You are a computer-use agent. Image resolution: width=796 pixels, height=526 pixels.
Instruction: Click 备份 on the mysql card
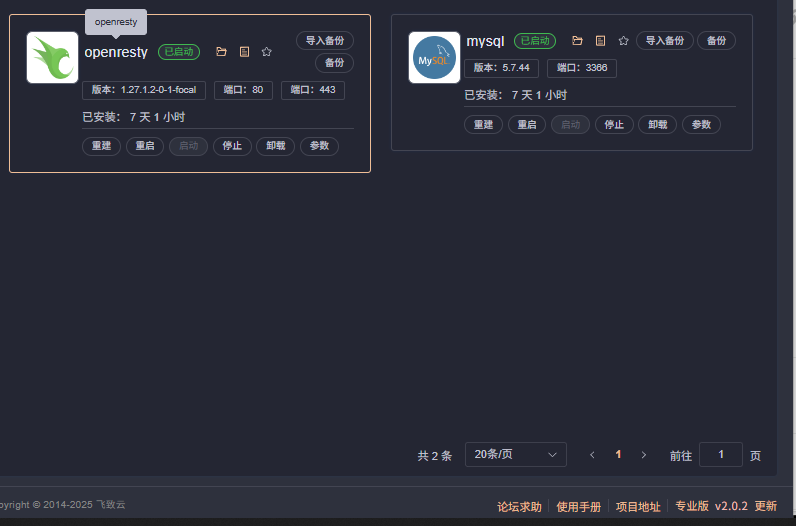click(716, 41)
